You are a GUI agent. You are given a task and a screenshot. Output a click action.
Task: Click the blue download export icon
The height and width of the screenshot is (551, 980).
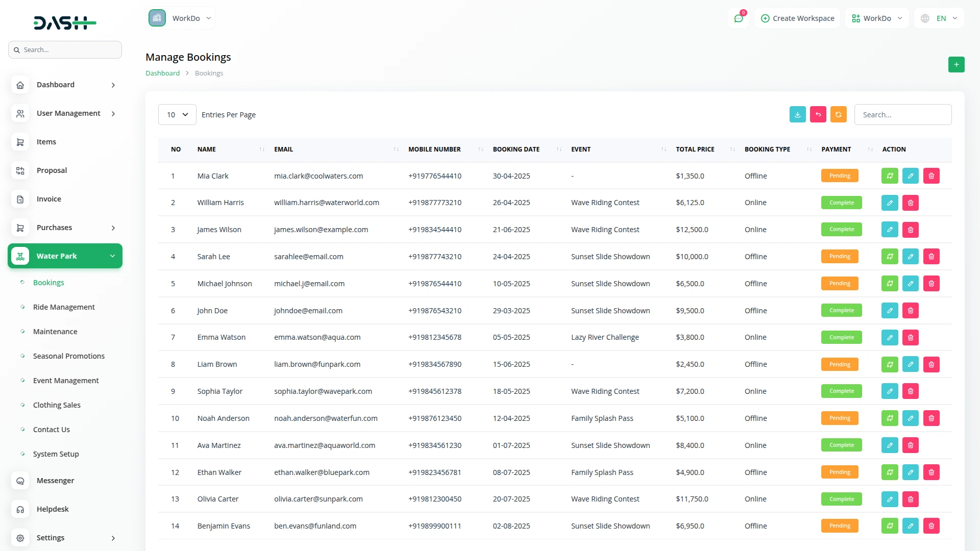[x=797, y=114]
